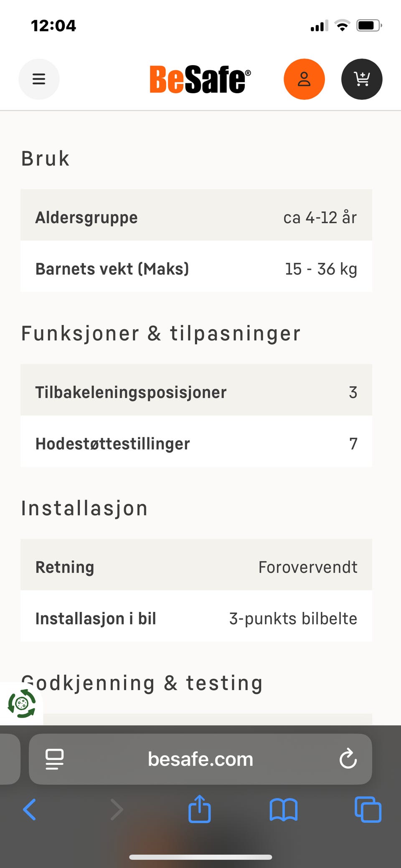Tap the Aldersgruppe row
This screenshot has width=401, height=868.
tap(196, 217)
